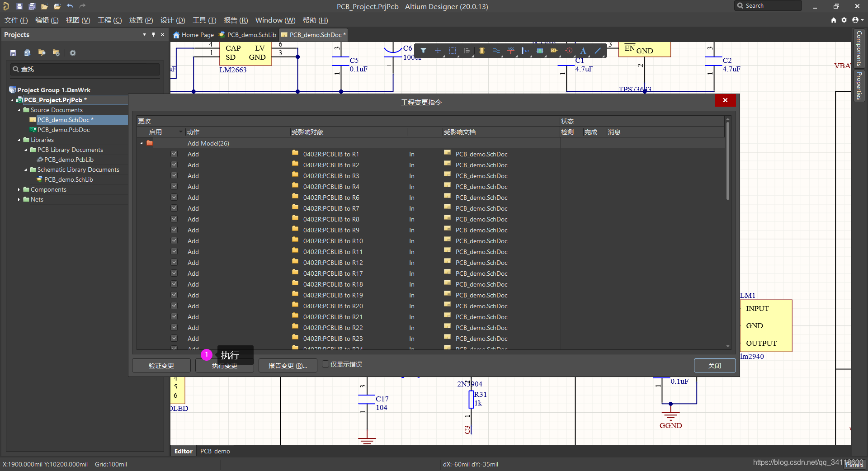Viewport: 868px width, 471px height.
Task: Select the place wire tool icon
Action: tap(496, 51)
